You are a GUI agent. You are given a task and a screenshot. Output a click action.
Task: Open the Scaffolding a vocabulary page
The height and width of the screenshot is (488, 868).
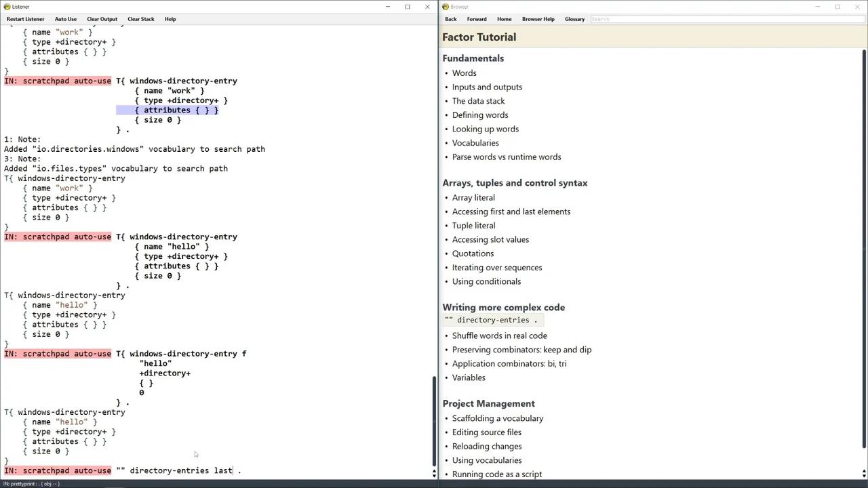tap(498, 418)
